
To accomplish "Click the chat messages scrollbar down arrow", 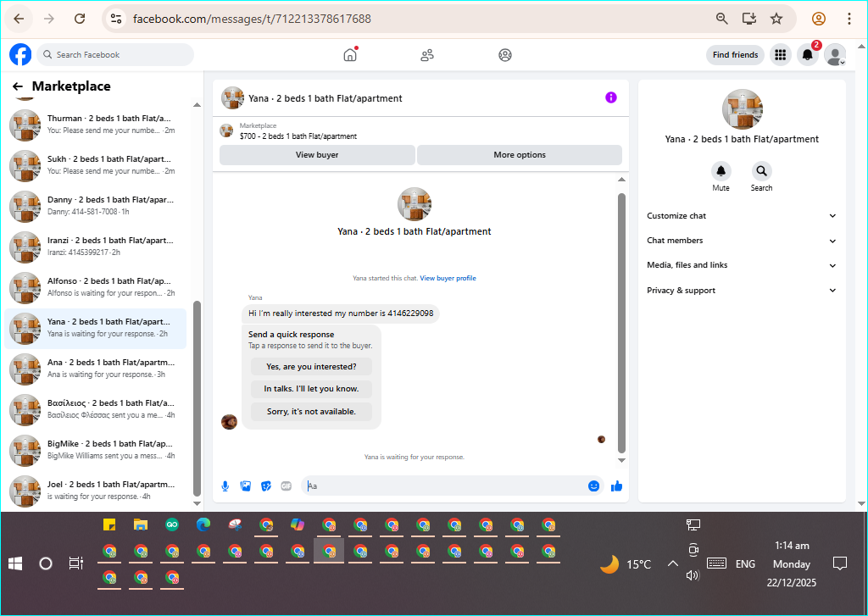I will tap(621, 460).
